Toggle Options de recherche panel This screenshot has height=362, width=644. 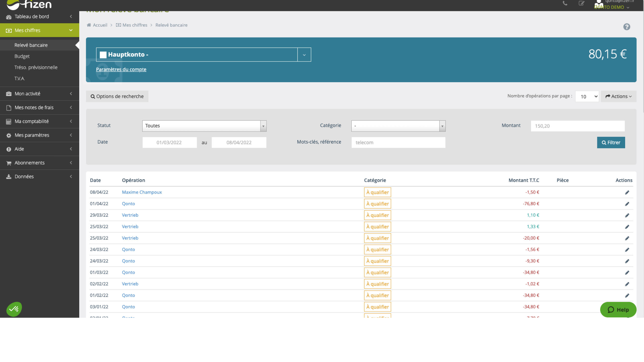tap(117, 97)
